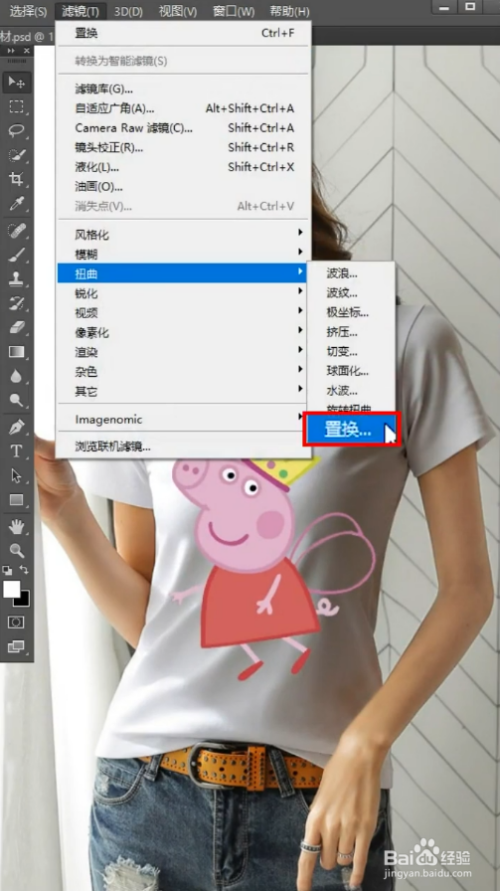Open the background color picker

pos(24,600)
